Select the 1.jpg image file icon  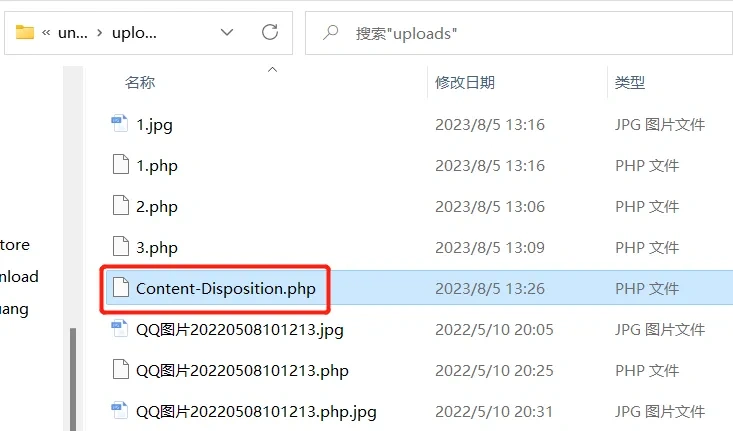click(x=120, y=124)
